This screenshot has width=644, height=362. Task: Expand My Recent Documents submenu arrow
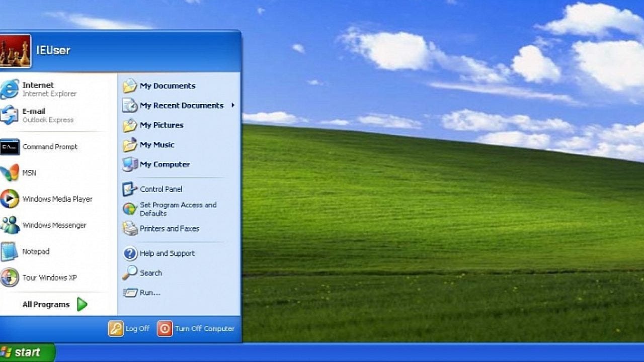pos(233,105)
